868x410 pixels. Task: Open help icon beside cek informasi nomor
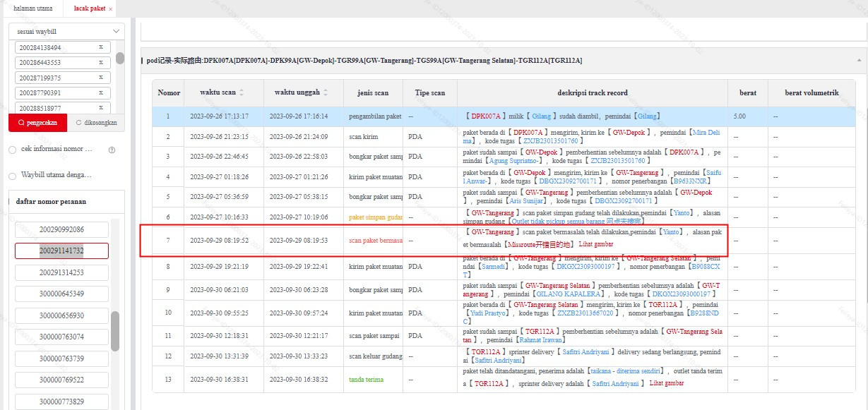[x=112, y=150]
